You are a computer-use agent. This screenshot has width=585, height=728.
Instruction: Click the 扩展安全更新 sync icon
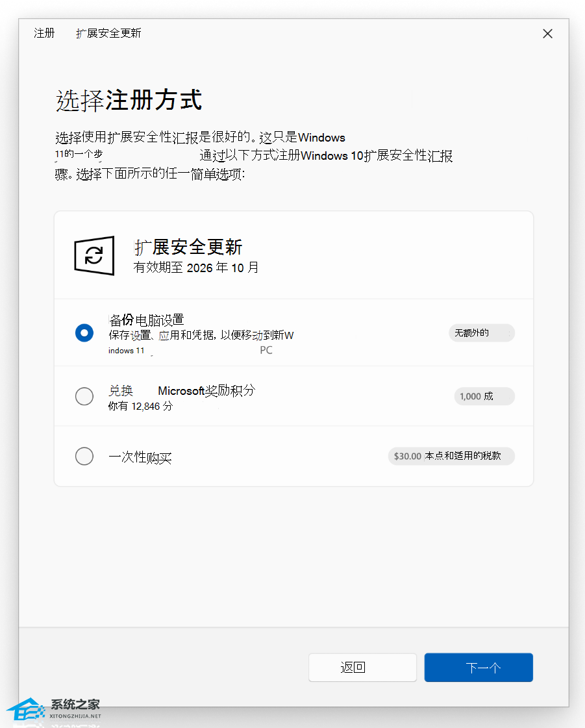point(94,255)
